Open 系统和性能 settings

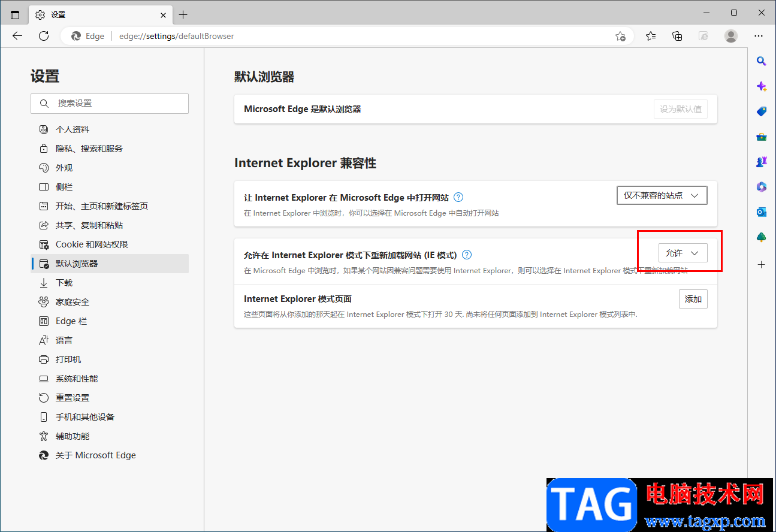tap(110, 379)
